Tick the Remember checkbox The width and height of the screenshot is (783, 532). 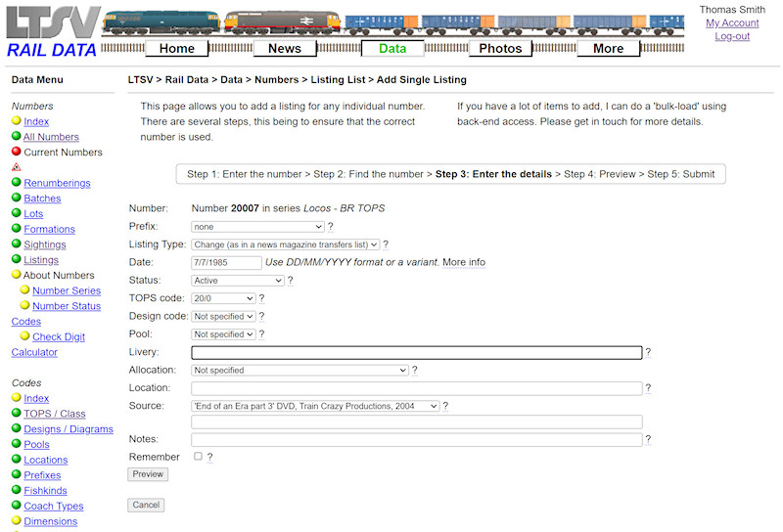(199, 456)
